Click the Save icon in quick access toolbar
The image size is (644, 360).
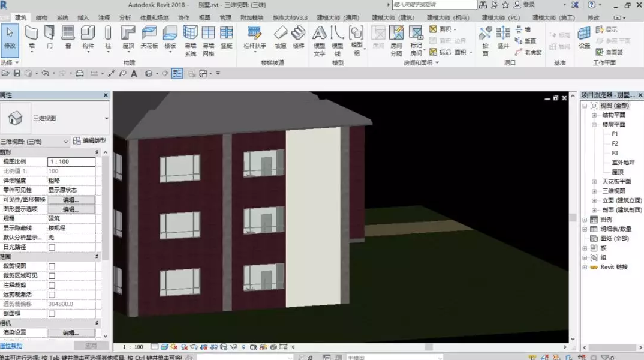[x=17, y=73]
